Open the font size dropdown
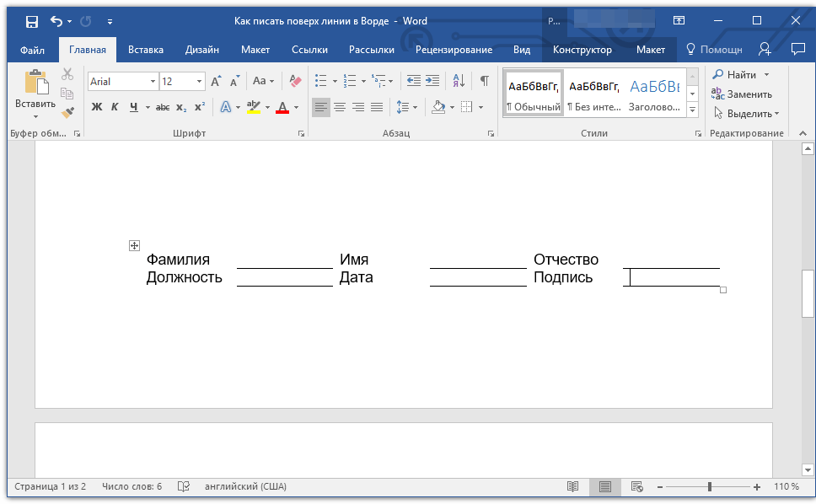 tap(200, 82)
